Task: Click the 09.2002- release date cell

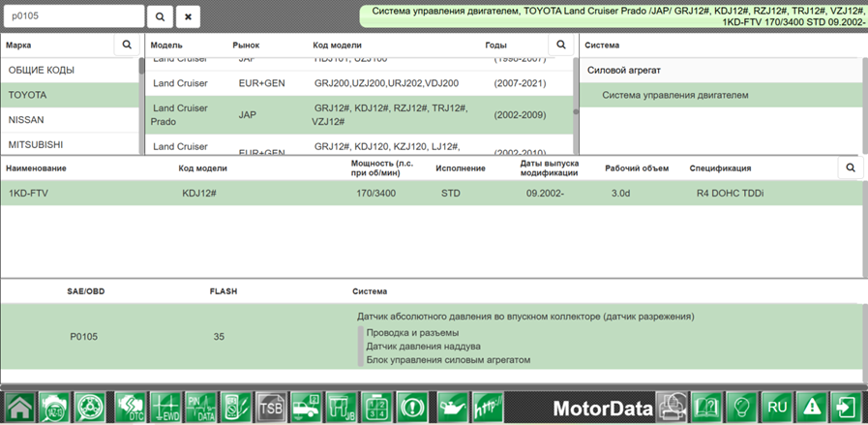Action: [x=545, y=194]
